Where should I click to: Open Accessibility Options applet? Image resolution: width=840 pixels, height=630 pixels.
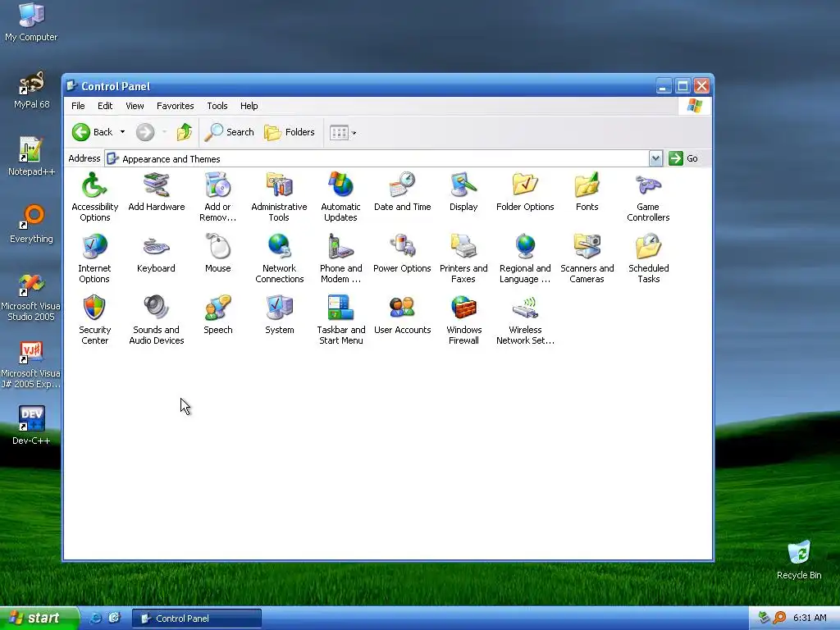94,197
